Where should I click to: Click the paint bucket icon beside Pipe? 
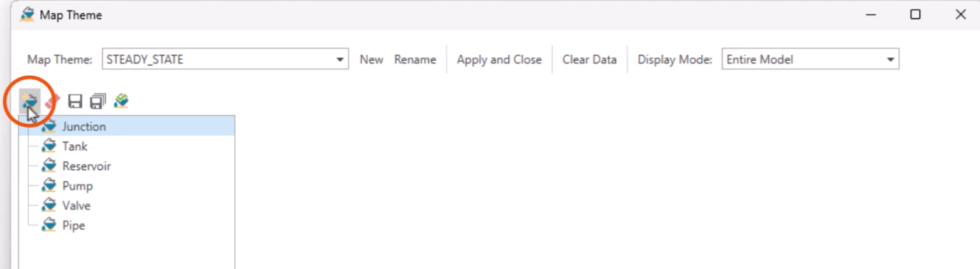(x=48, y=225)
